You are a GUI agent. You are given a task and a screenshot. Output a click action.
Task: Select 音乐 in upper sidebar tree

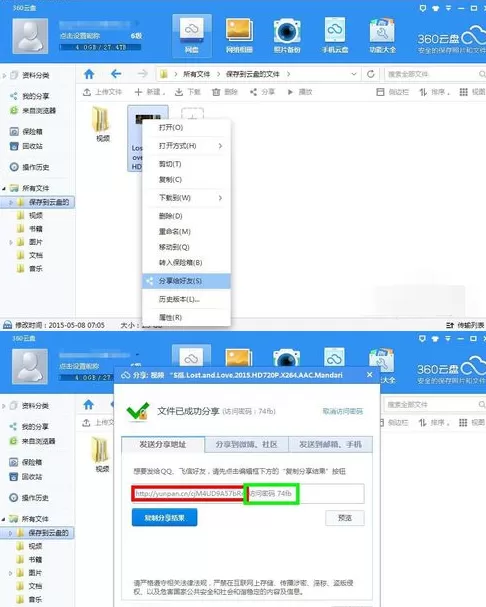tap(30, 269)
